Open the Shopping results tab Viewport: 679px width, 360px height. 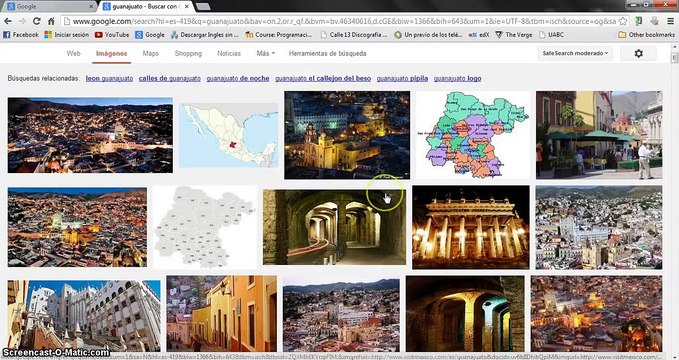[x=188, y=53]
